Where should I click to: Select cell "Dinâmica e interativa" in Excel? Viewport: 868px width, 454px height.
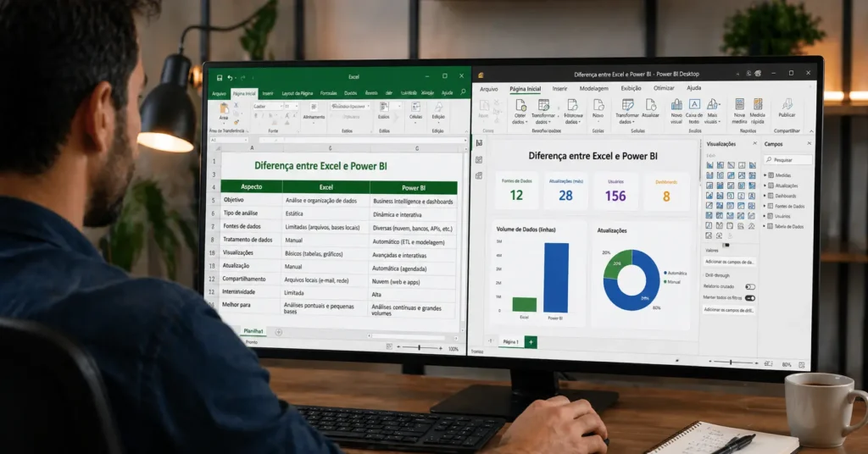pos(414,214)
